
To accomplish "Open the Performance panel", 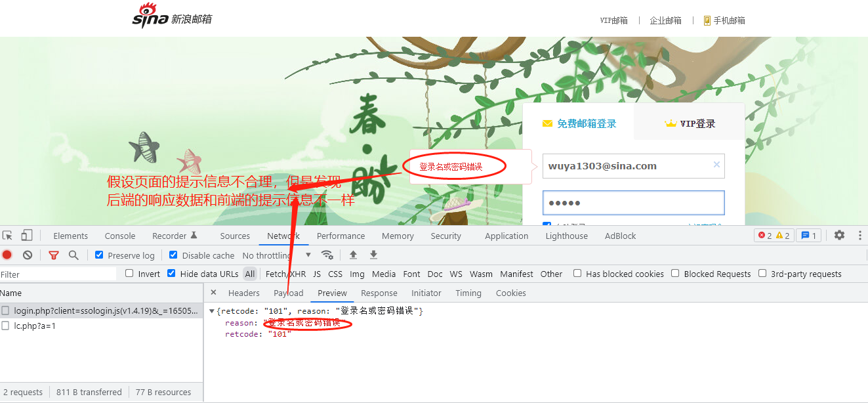I will coord(341,236).
